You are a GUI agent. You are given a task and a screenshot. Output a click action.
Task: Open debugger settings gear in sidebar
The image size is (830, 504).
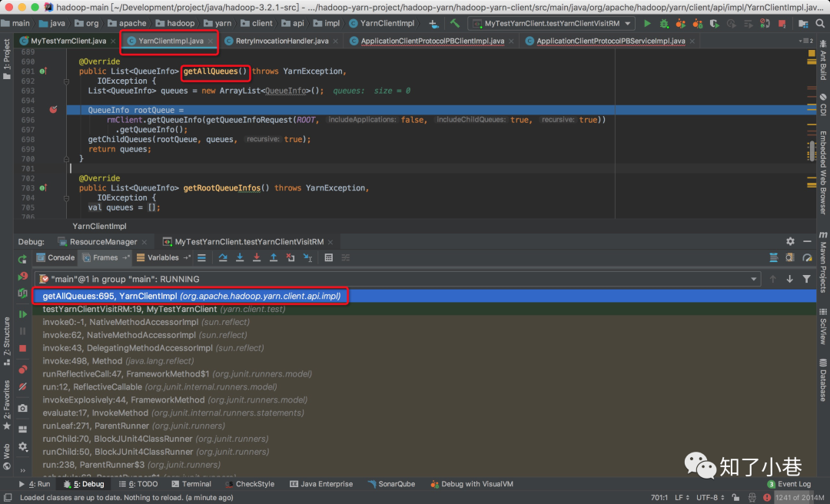[22, 447]
